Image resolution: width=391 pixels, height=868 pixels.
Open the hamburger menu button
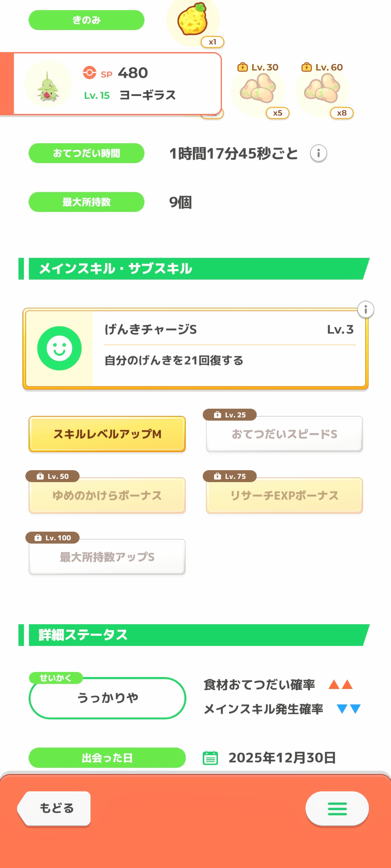[x=337, y=809]
